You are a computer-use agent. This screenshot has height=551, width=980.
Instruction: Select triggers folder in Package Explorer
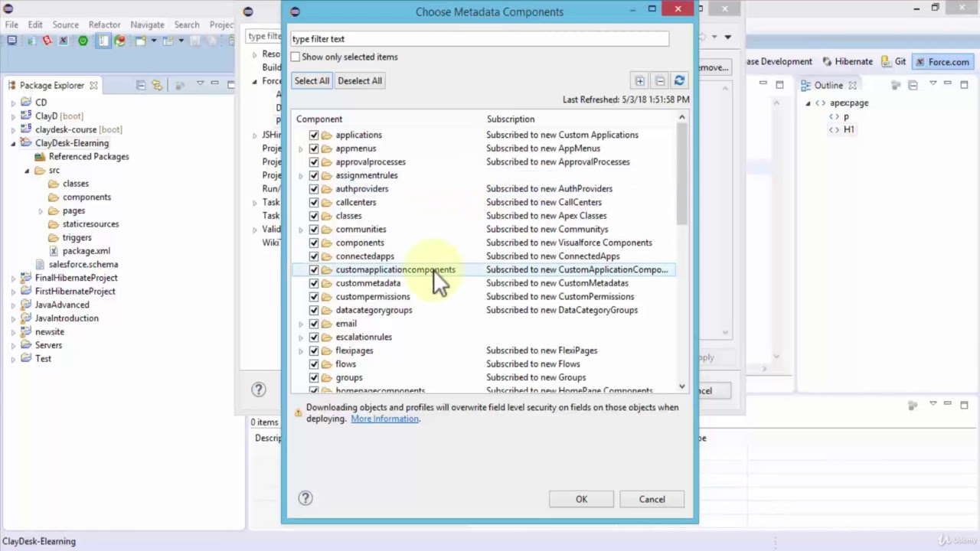point(77,237)
